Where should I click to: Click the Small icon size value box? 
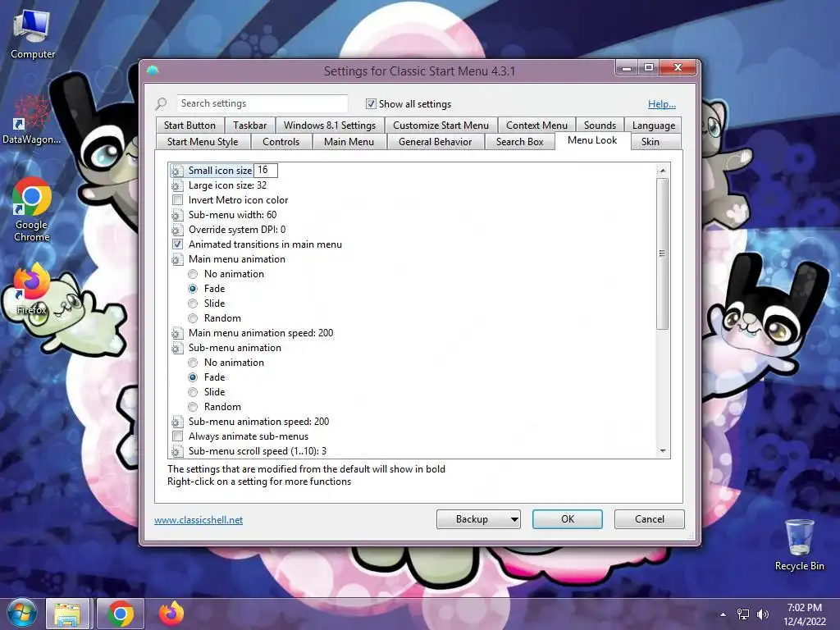(x=265, y=171)
